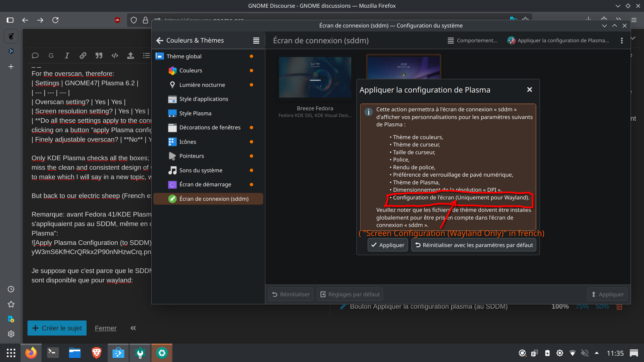Open kebab overflow menu in sddm header

622,41
